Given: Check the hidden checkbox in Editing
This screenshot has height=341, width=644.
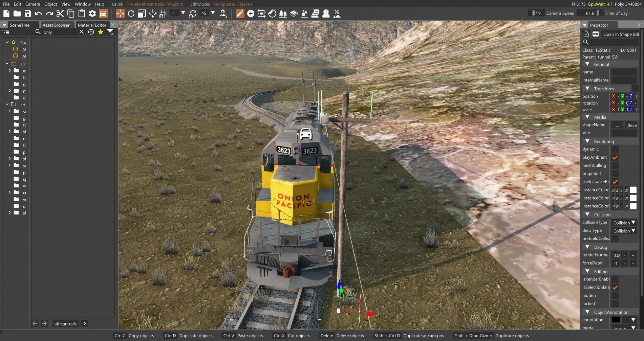Looking at the screenshot, I should pos(615,295).
